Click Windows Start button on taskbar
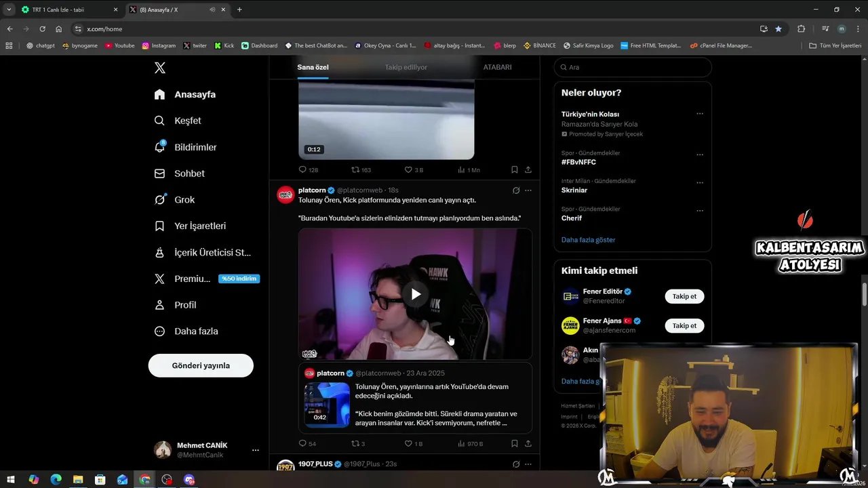The image size is (868, 488). (11, 479)
